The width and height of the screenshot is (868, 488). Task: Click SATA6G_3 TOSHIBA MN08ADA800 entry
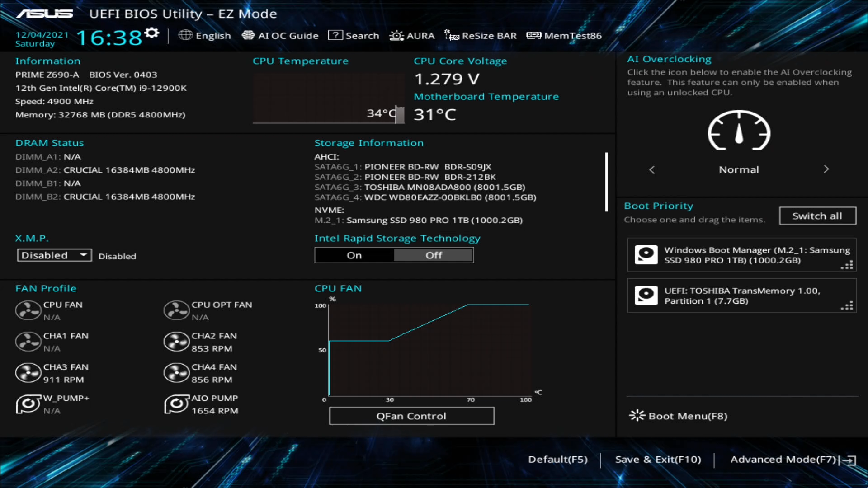click(x=420, y=187)
